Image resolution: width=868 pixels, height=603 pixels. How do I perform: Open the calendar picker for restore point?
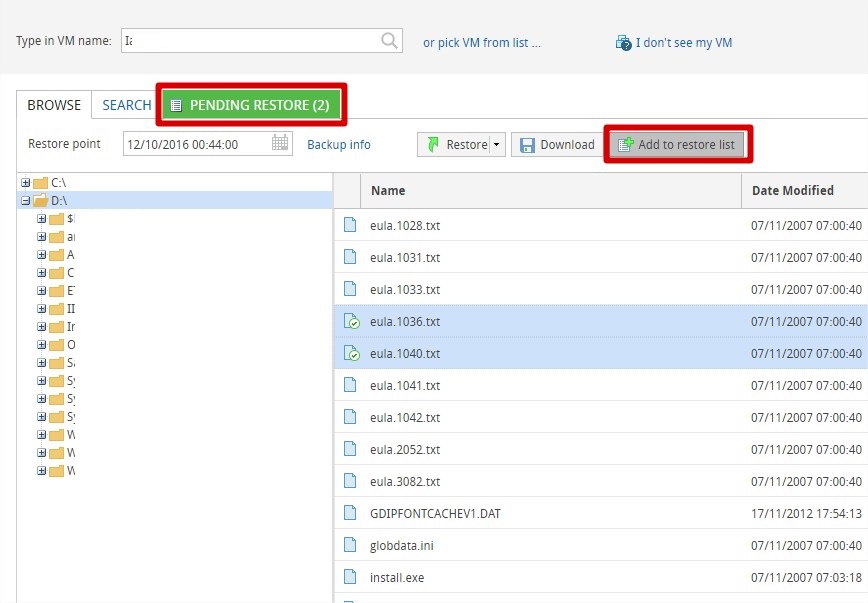click(x=280, y=144)
